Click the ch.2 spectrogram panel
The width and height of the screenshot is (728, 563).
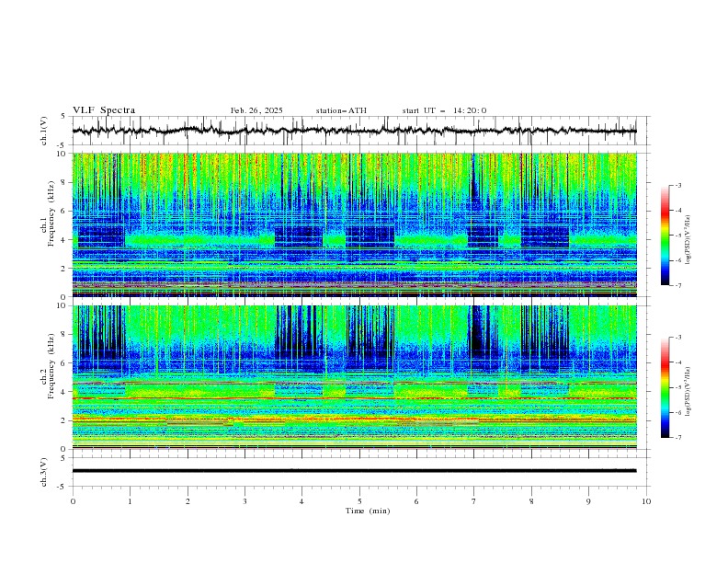pyautogui.click(x=354, y=377)
